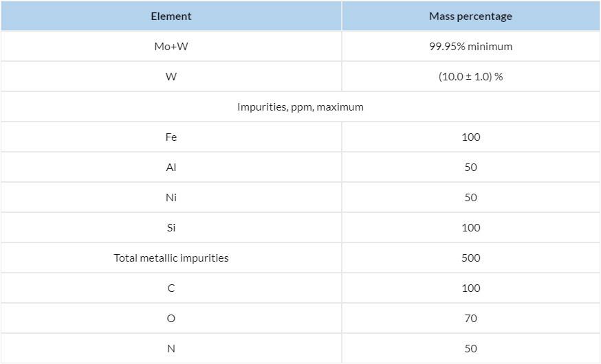Click the value 70 in O row
Screen dimensions: 601x364
click(x=470, y=319)
